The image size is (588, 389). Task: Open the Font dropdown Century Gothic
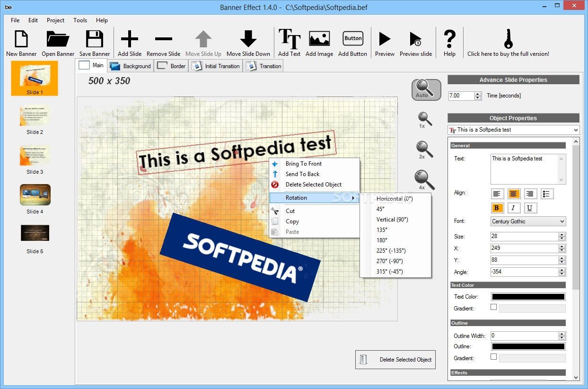[528, 221]
